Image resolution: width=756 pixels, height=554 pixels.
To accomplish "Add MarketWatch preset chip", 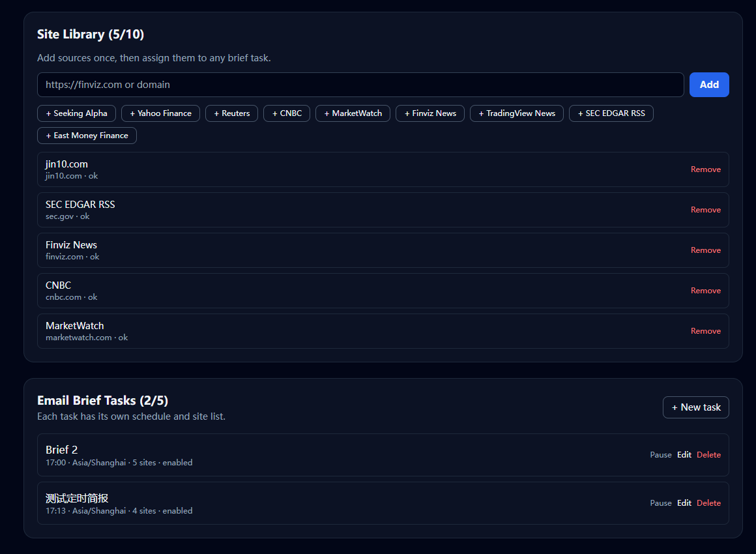I will tap(353, 113).
